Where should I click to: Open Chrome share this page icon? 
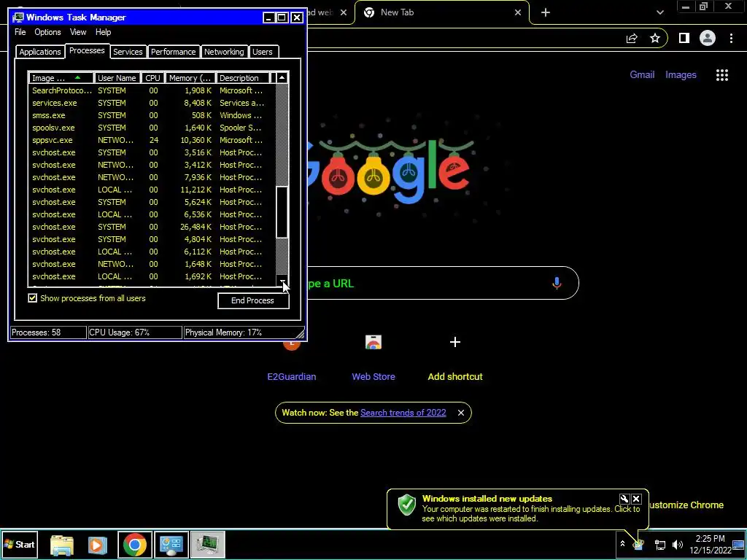pyautogui.click(x=632, y=39)
